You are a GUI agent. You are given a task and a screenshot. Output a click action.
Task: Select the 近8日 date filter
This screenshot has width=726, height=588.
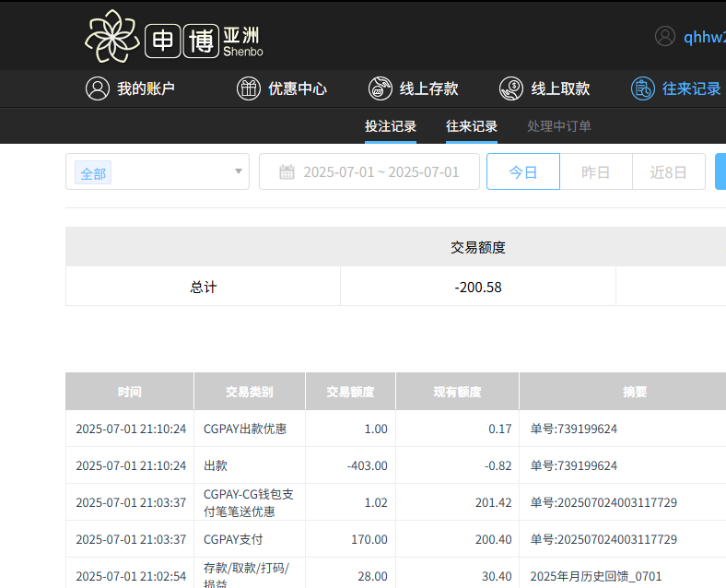point(668,172)
